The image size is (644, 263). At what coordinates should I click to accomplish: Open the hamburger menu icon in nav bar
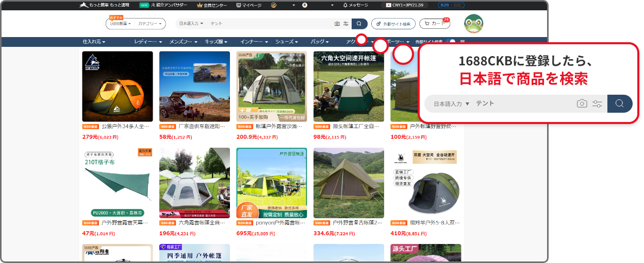tap(463, 42)
